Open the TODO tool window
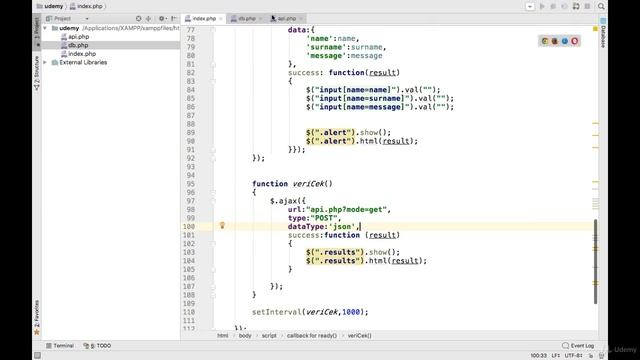 (97, 345)
